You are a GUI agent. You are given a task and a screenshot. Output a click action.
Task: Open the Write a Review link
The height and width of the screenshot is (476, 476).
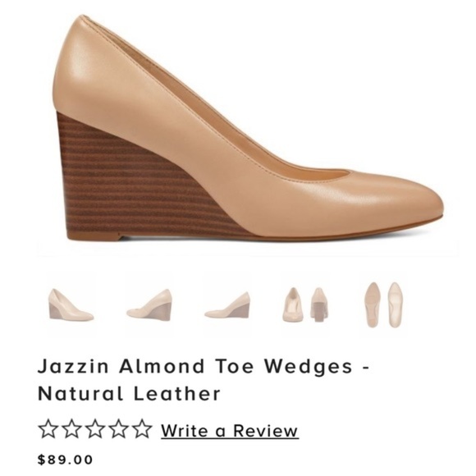point(230,431)
